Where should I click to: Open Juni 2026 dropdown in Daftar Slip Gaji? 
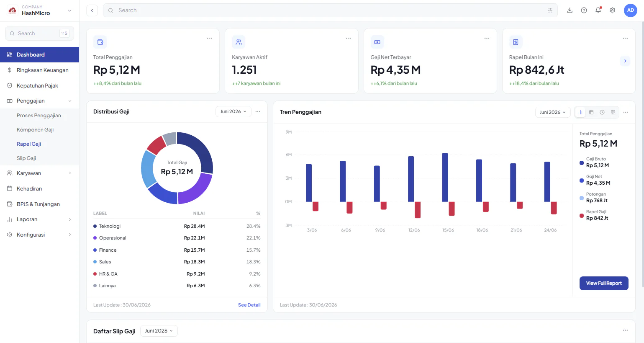(x=159, y=331)
